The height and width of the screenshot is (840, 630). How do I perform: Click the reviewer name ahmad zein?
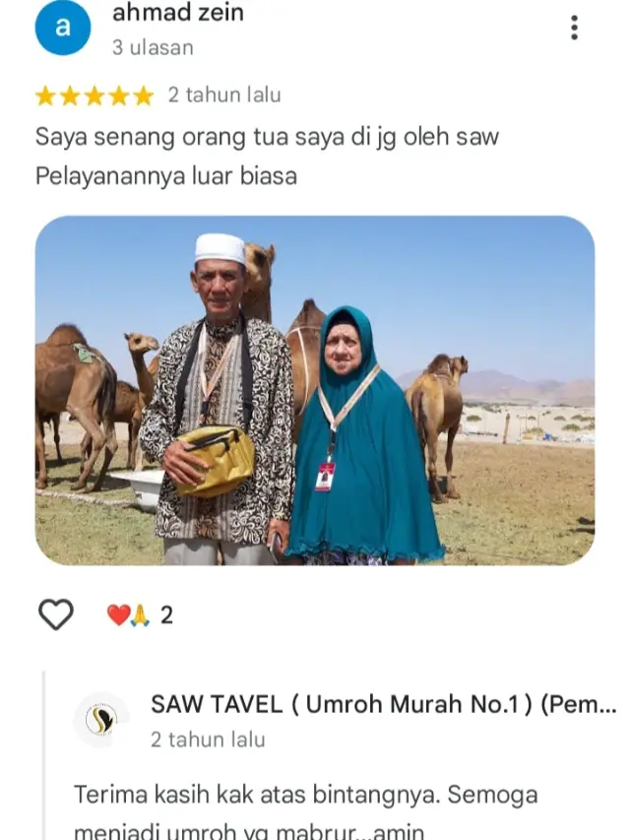[178, 13]
